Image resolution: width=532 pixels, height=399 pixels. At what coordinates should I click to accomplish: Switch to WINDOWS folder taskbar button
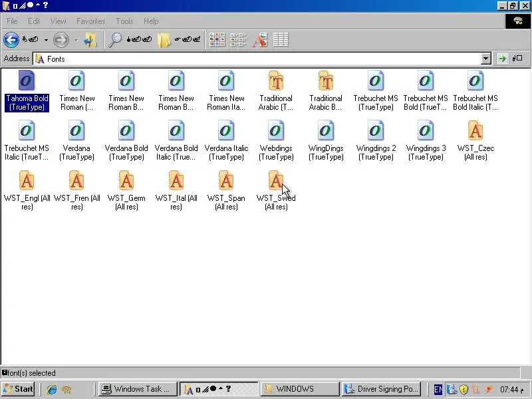tap(299, 389)
